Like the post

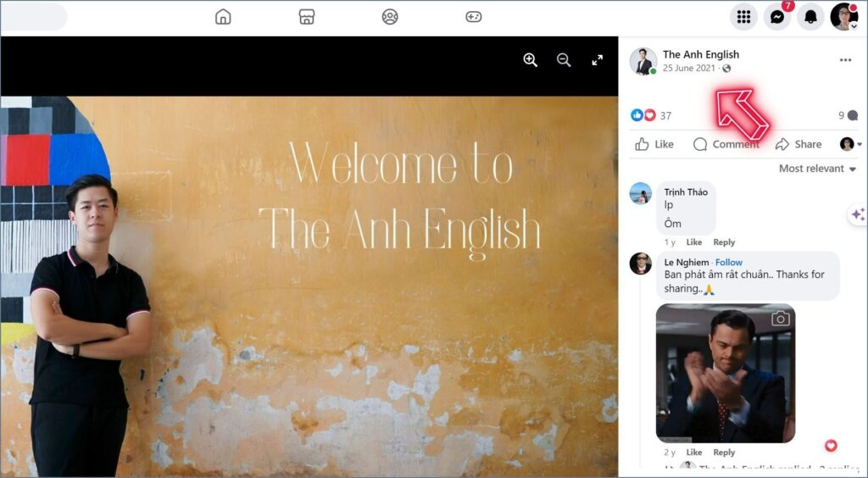[x=654, y=144]
